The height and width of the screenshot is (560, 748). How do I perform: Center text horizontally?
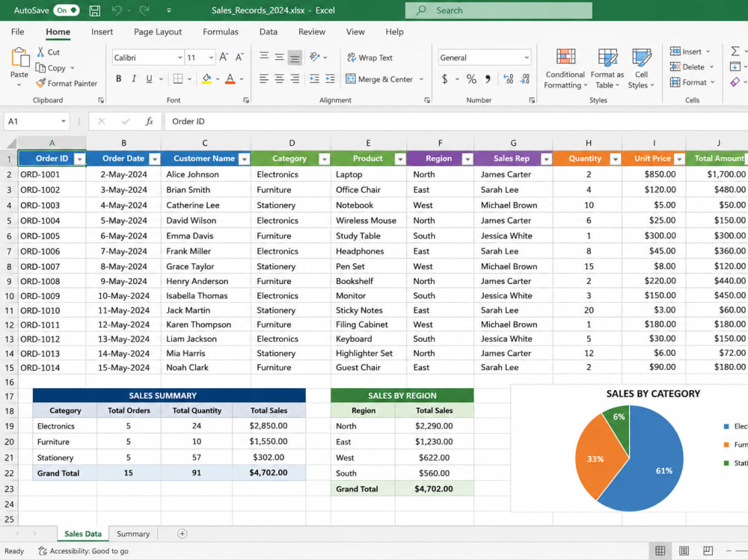tap(280, 79)
